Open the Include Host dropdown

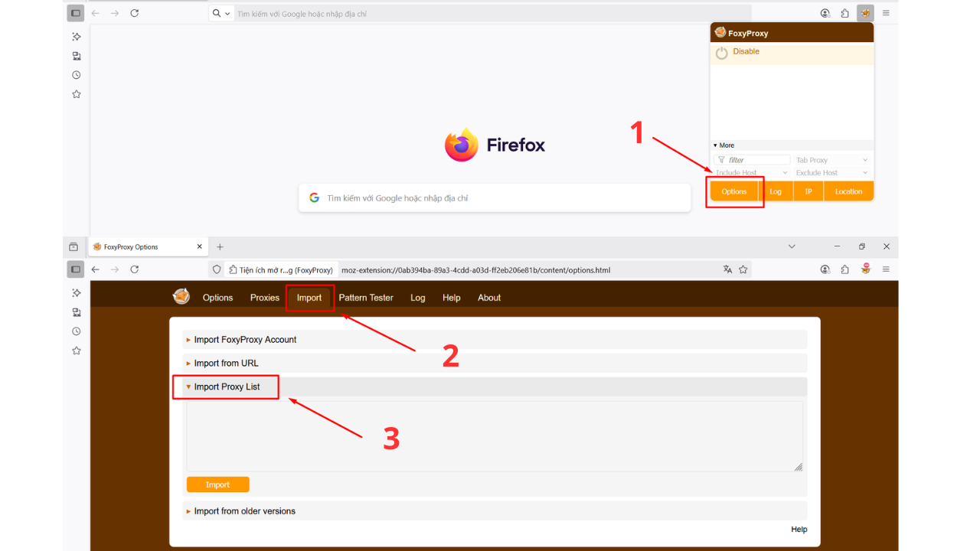[751, 173]
